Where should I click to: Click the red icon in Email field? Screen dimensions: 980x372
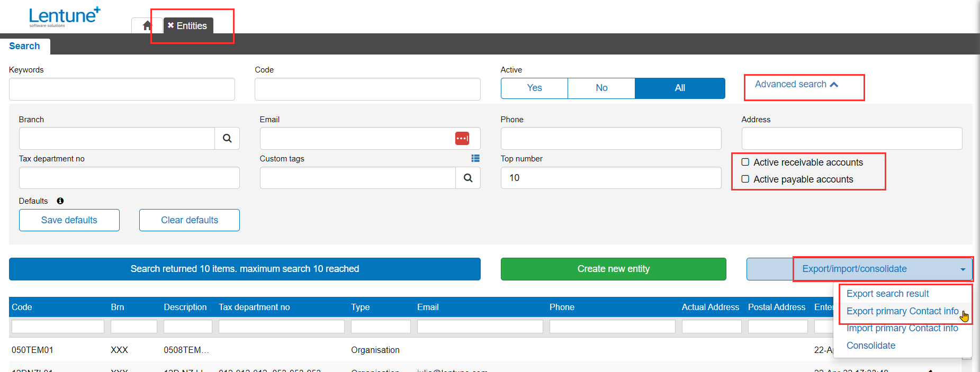pyautogui.click(x=462, y=138)
